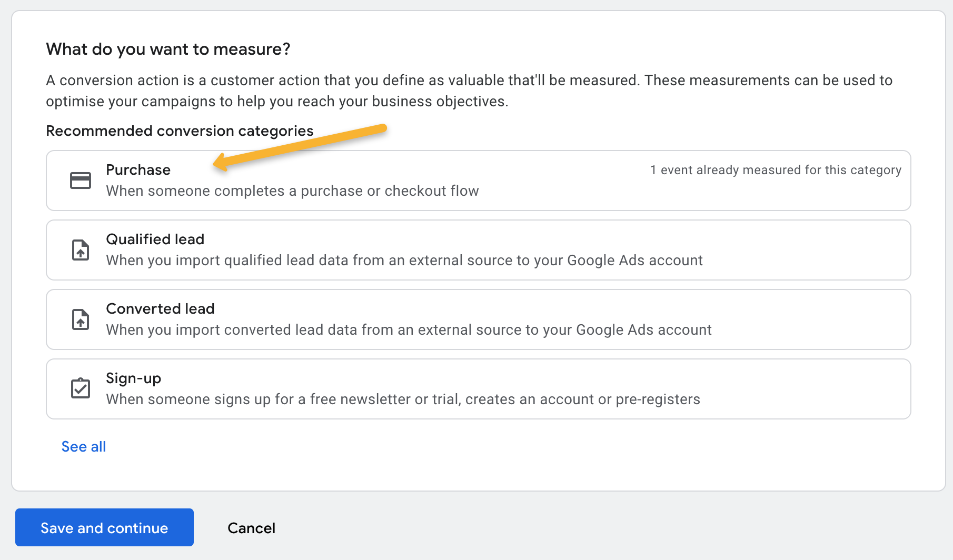953x560 pixels.
Task: Click the Recommended conversion categories label
Action: point(180,131)
